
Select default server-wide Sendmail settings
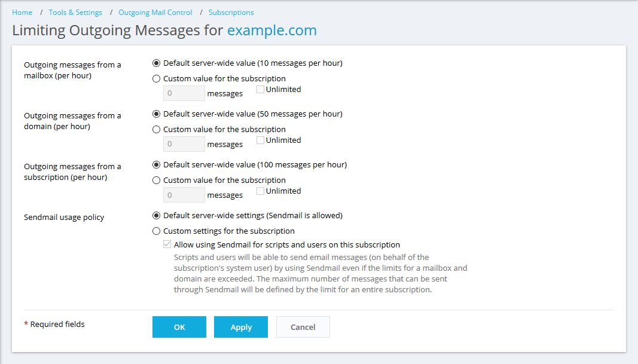pyautogui.click(x=157, y=215)
